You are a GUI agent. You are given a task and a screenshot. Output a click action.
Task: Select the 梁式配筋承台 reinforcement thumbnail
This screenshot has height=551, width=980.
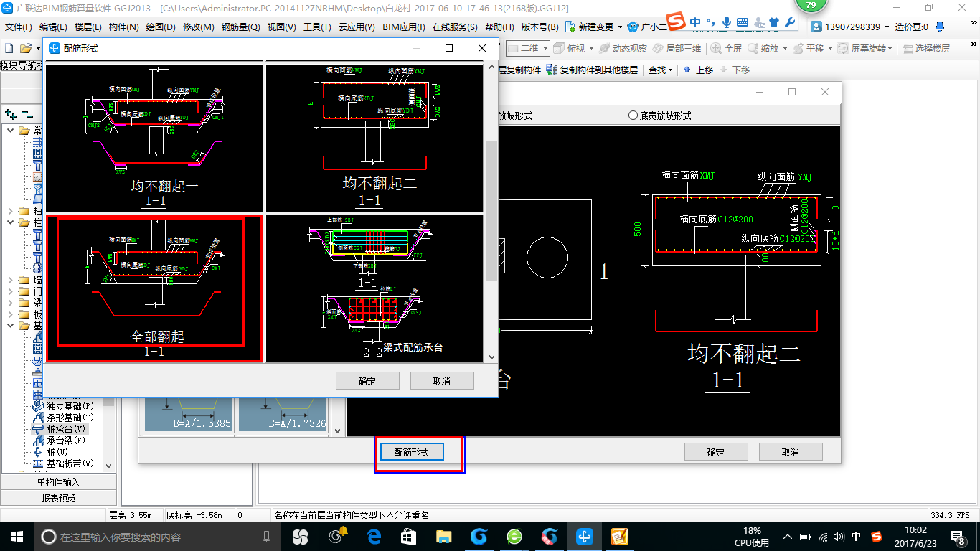[375, 288]
